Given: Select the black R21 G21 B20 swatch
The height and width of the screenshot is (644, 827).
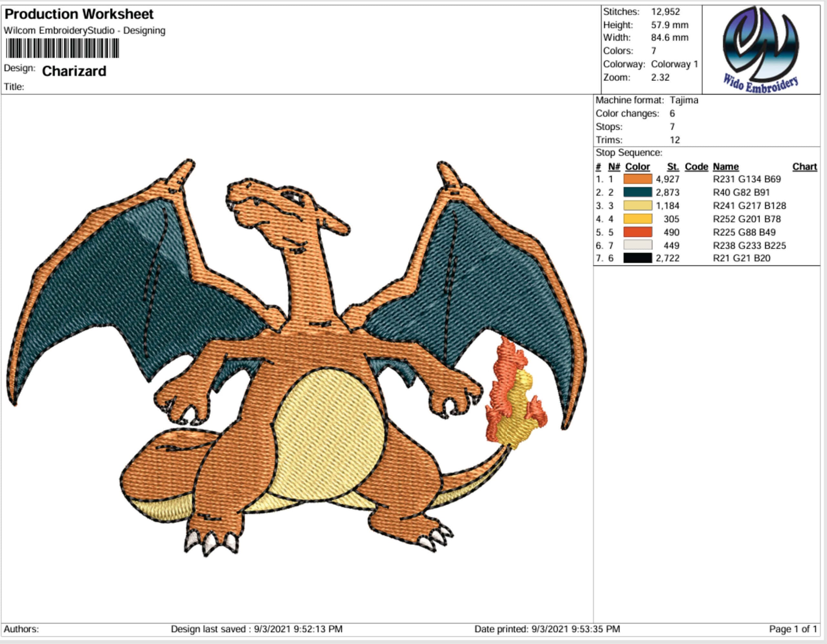Looking at the screenshot, I should pyautogui.click(x=638, y=258).
